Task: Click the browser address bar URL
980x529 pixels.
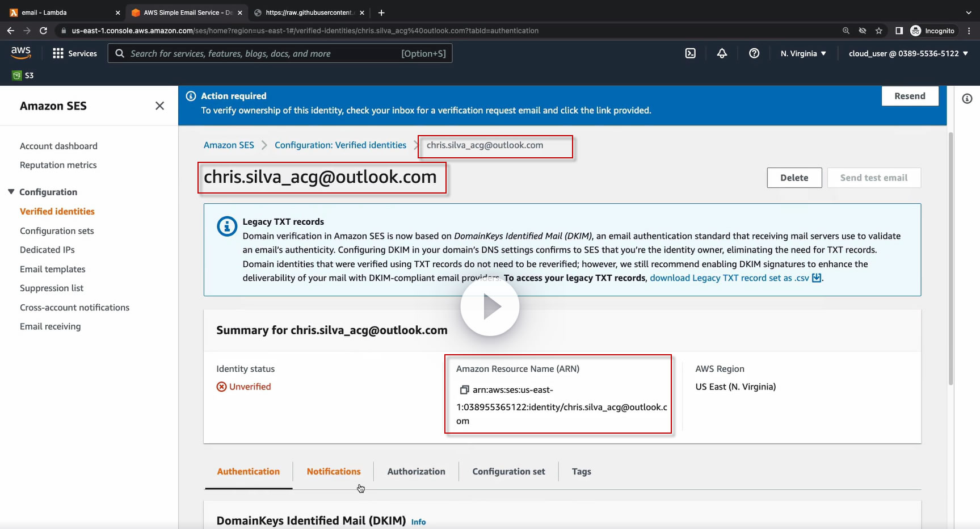Action: 305,31
